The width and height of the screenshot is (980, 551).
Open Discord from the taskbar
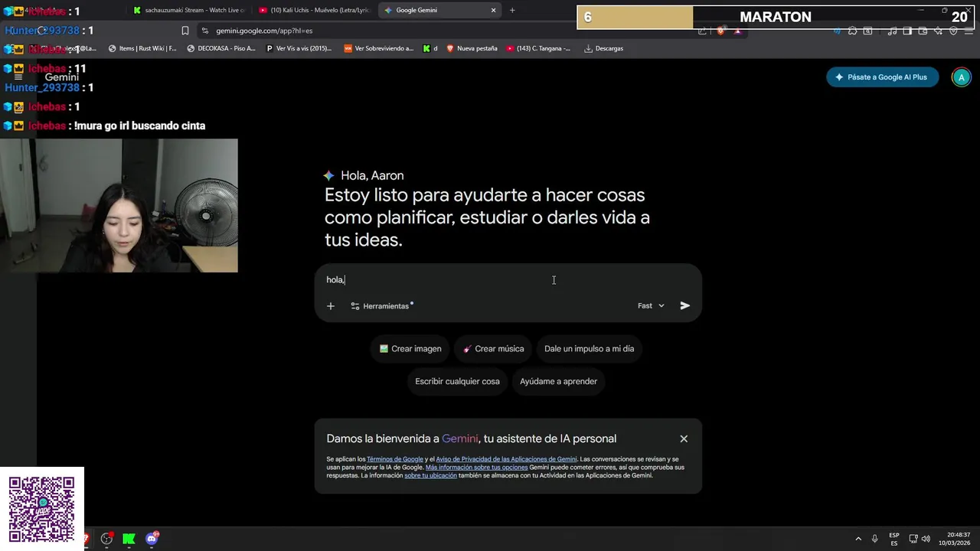click(x=152, y=539)
